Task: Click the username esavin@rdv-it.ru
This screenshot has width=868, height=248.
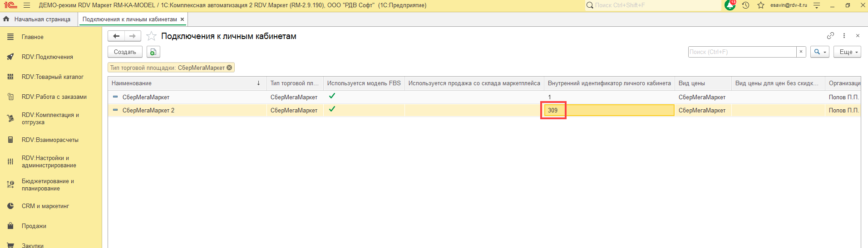Action: 789,5
